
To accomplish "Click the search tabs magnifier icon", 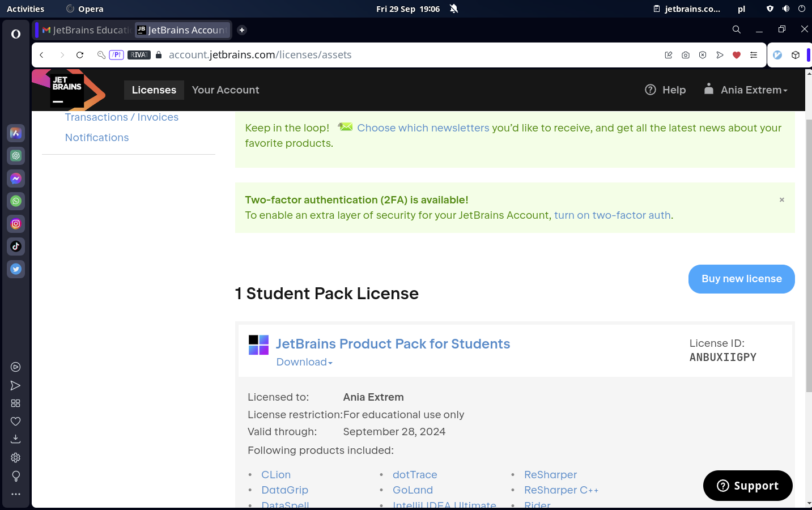I will tap(737, 29).
